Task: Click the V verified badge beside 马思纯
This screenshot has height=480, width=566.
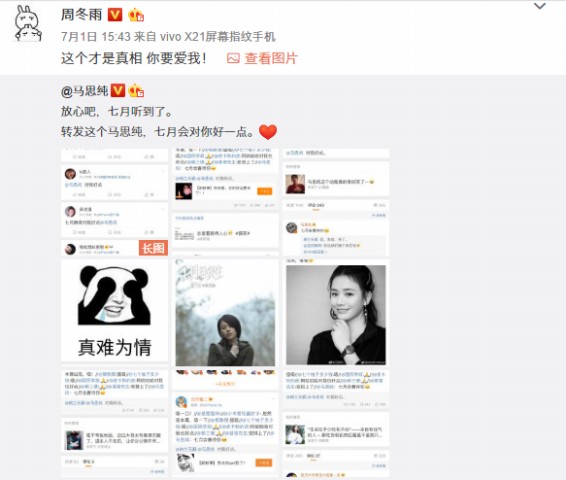Action: [x=118, y=91]
